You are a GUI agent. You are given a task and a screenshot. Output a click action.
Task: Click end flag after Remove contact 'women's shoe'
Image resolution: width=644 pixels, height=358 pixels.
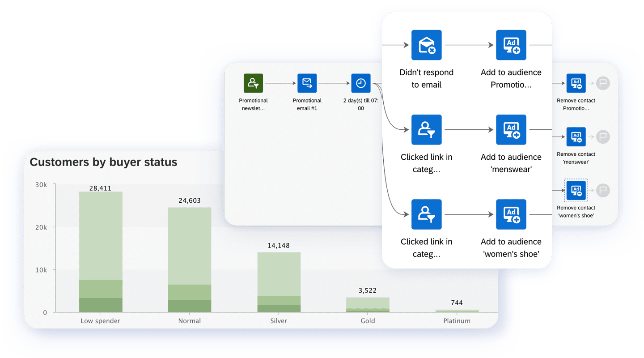[603, 191]
